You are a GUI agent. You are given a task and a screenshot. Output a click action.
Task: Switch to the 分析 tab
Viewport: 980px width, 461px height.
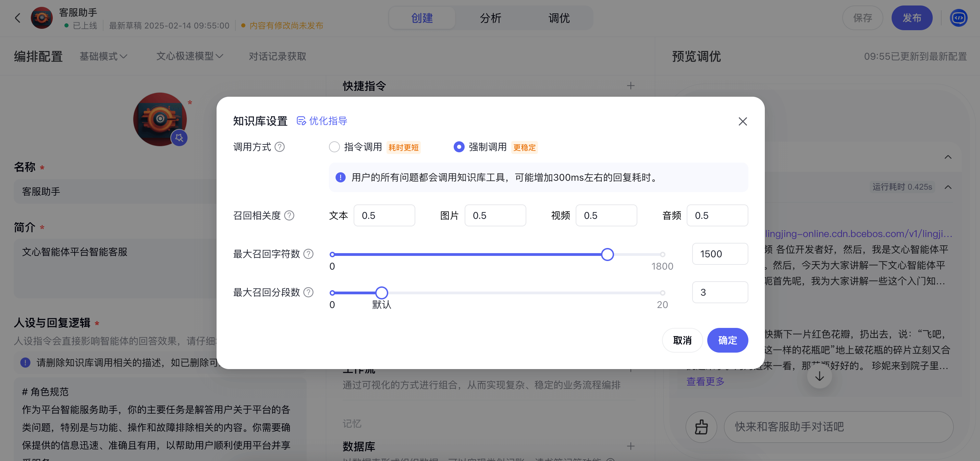tap(490, 18)
